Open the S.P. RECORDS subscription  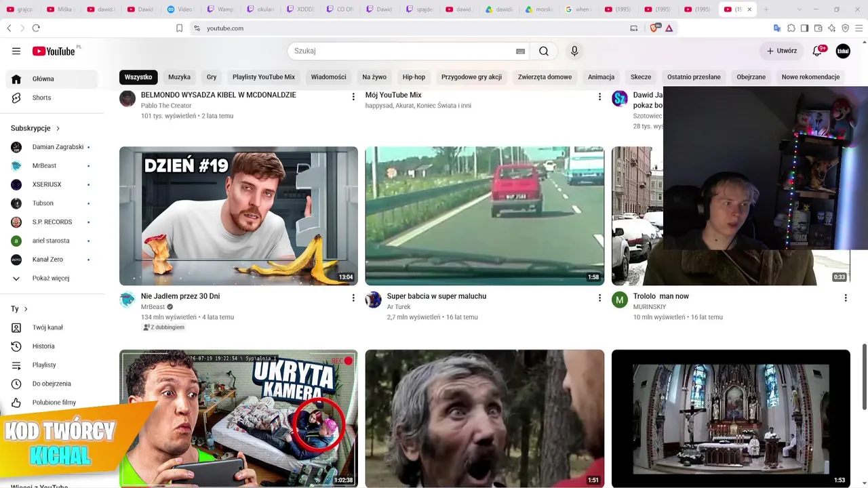pos(52,222)
